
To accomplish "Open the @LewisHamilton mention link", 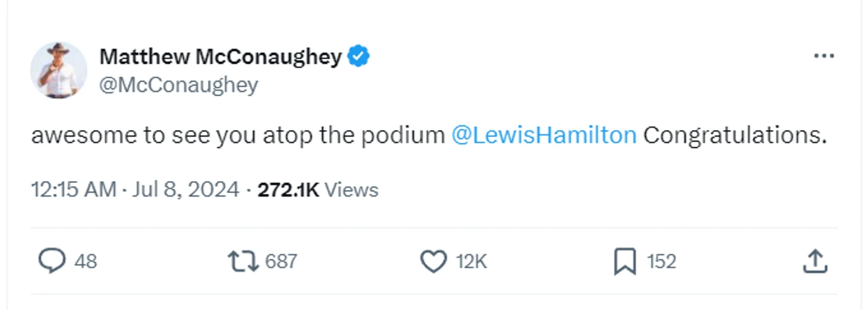I will (544, 135).
